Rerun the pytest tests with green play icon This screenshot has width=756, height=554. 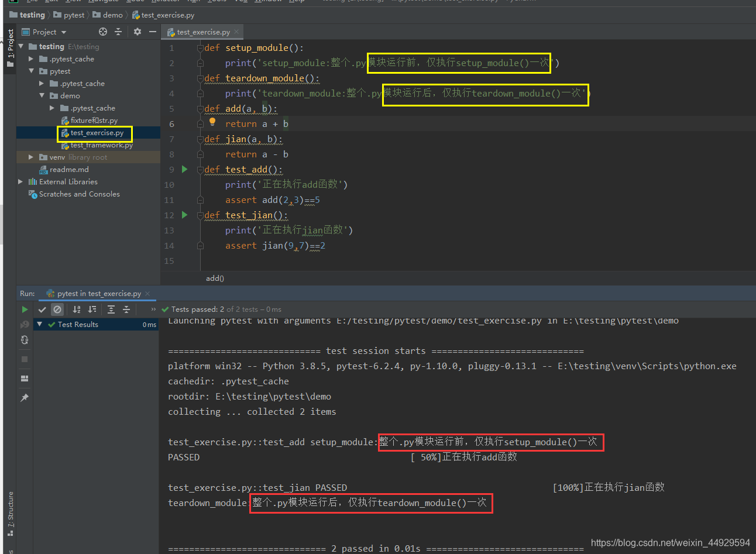tap(25, 309)
